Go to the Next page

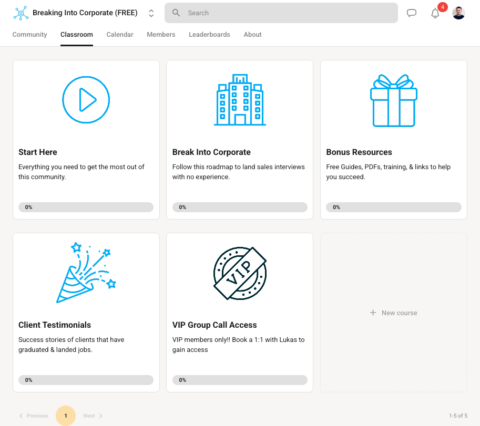point(93,416)
